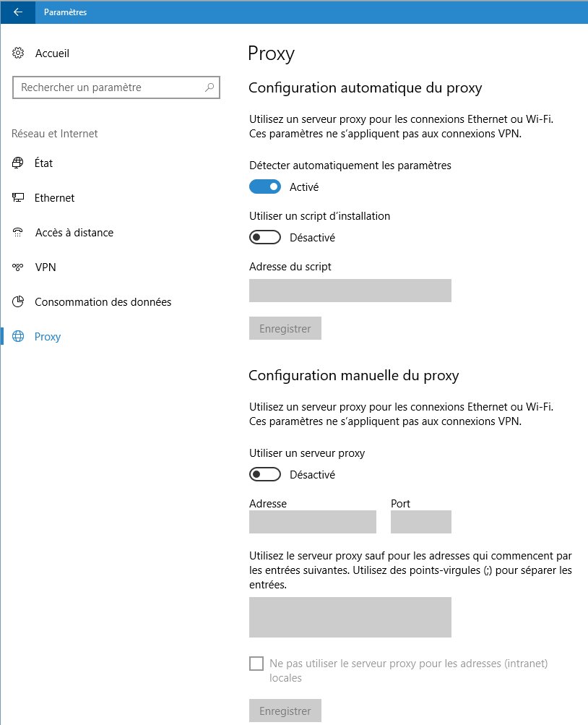Open Consommation des données section
The image size is (588, 725).
coord(103,302)
